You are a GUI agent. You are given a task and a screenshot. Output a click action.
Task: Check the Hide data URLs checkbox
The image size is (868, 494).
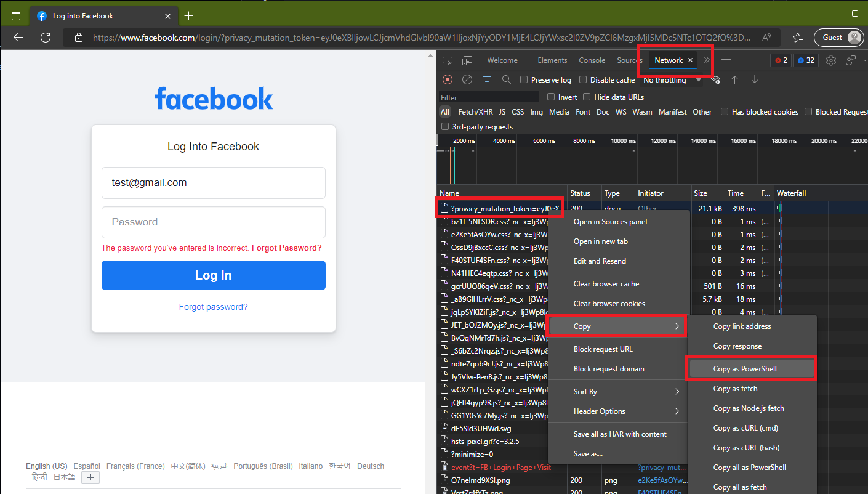(587, 97)
